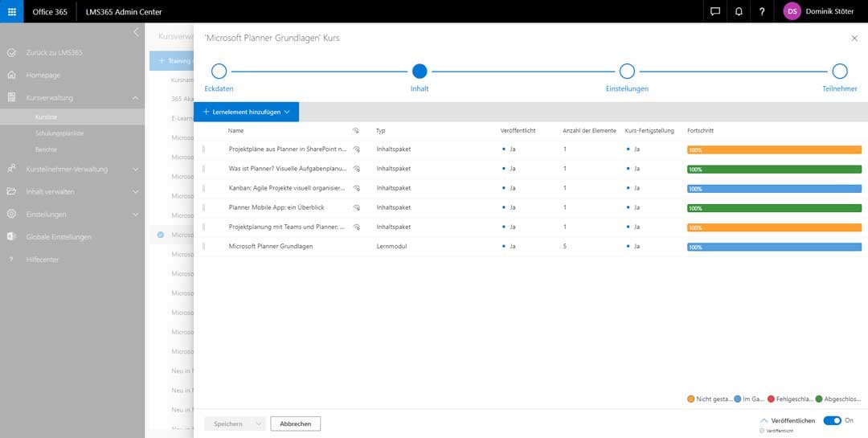868x438 pixels.
Task: Toggle visibility icon for Projektplanung mit Teams row
Action: pos(357,227)
